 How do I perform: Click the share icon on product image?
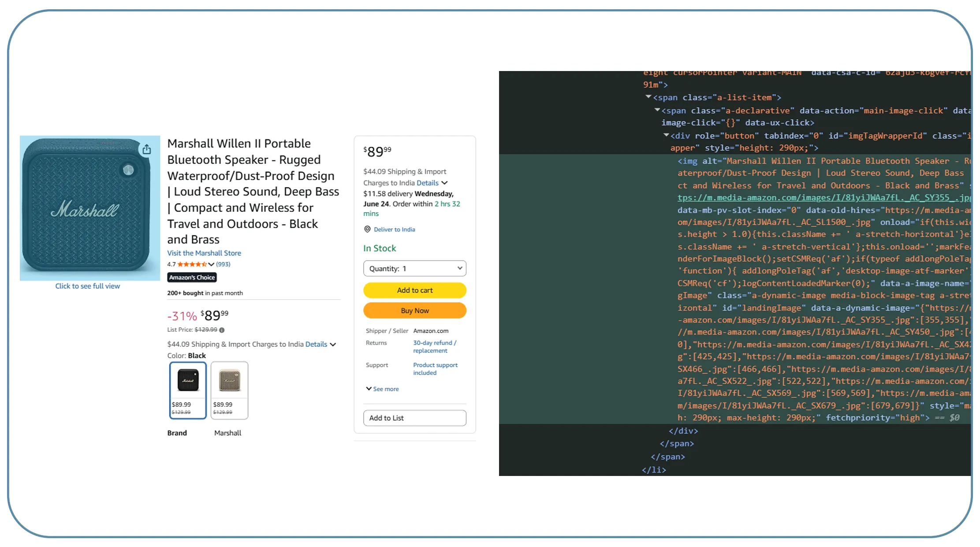(x=146, y=150)
